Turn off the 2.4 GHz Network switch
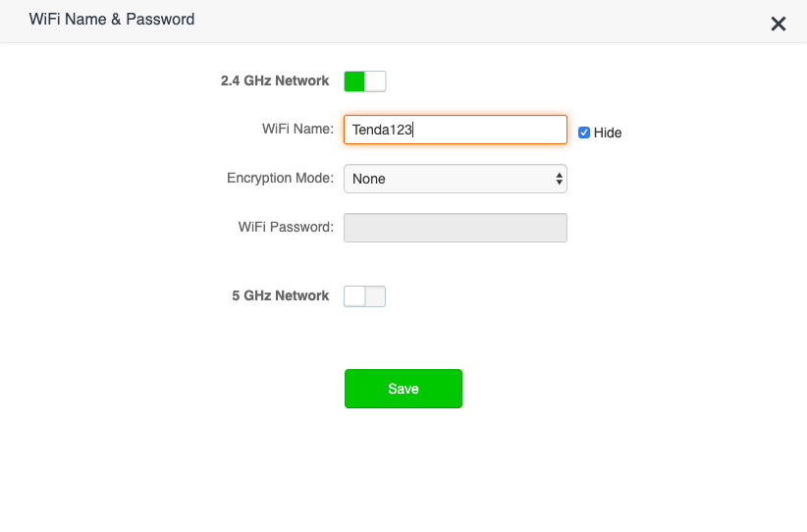The image size is (807, 532). click(365, 81)
